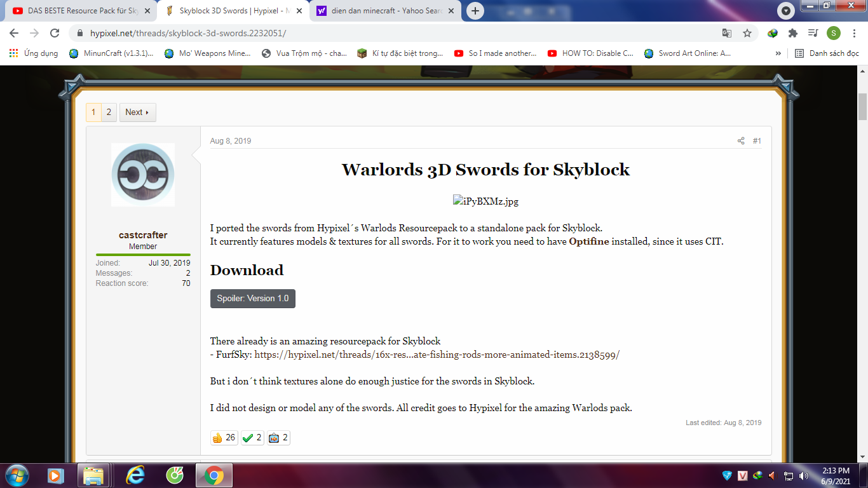Click the blue shield tray icon
This screenshot has height=488, width=868.
tap(728, 475)
